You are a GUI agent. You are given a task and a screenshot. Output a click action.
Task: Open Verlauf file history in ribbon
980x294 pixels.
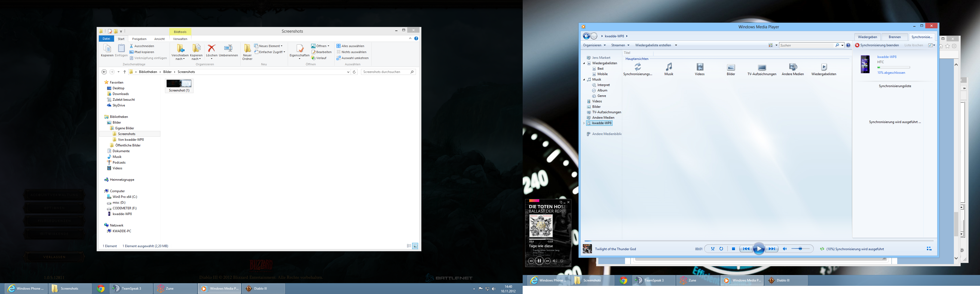[319, 58]
